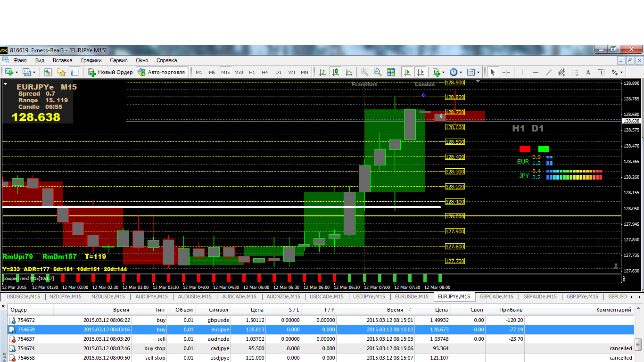Switch to the USDSGDe,M15 chart tab
644x362 pixels.
(x=23, y=296)
